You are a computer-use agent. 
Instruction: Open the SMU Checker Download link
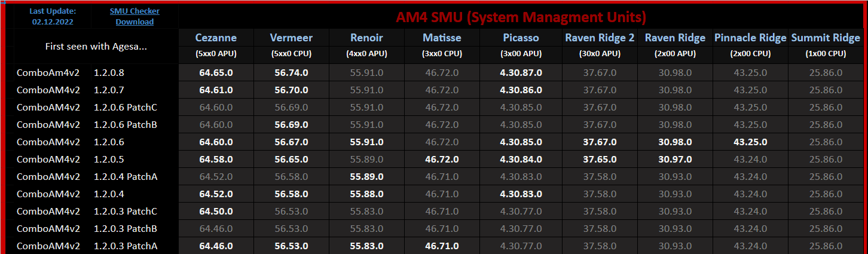(135, 16)
